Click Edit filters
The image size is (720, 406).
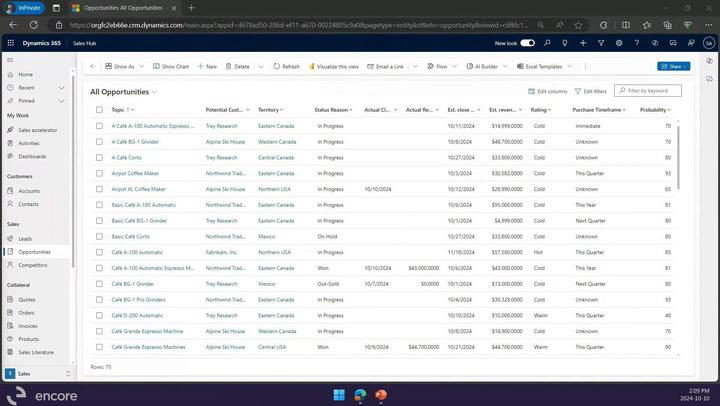point(591,91)
